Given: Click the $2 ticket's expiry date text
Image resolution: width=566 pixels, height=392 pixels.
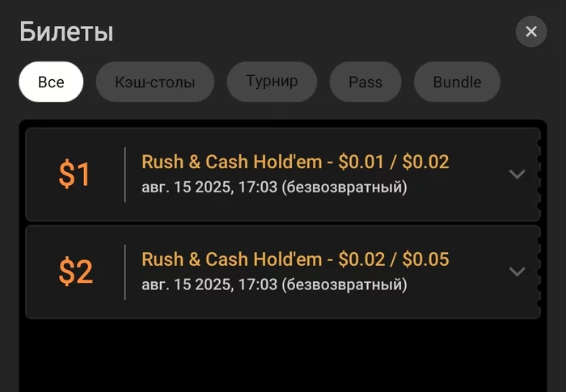Looking at the screenshot, I should 274,285.
